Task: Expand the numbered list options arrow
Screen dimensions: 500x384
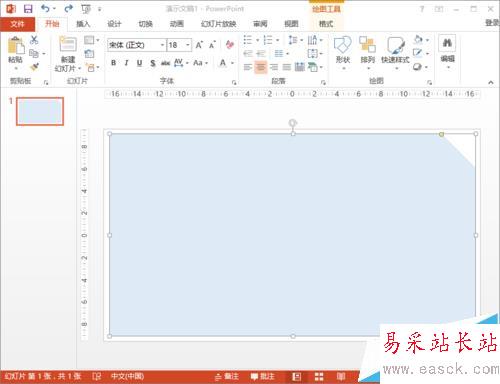Action: click(277, 40)
